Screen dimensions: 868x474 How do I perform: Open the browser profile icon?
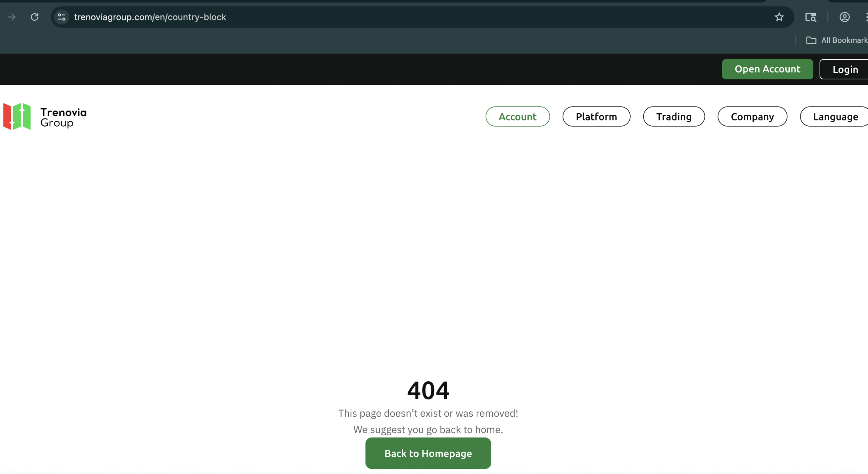[844, 17]
